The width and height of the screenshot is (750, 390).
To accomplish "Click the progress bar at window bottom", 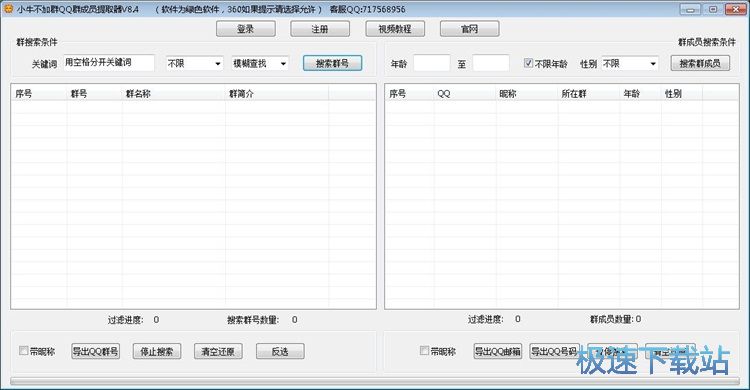I will pos(375,381).
